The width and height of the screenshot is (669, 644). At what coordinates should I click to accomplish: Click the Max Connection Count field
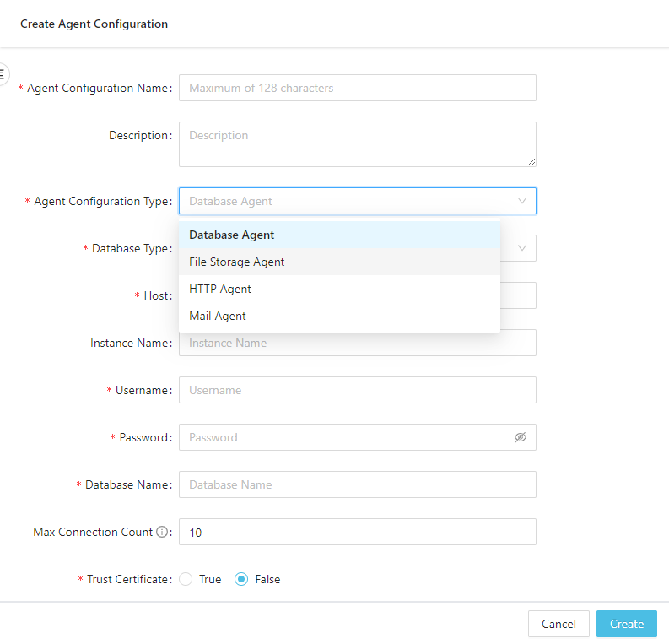click(x=357, y=532)
